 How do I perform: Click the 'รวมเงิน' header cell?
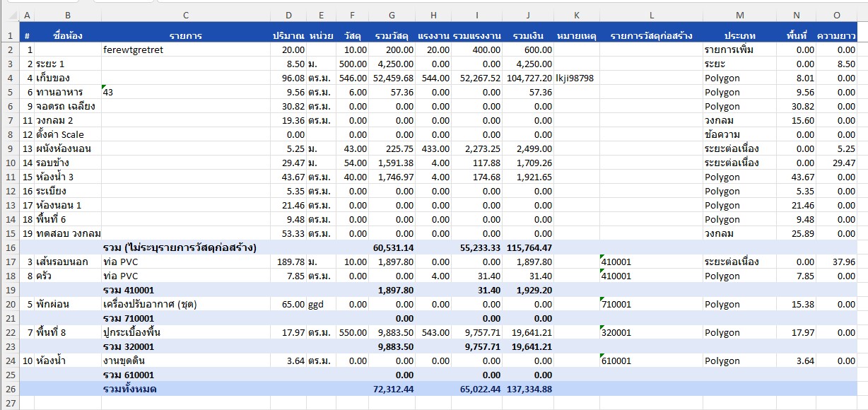529,35
